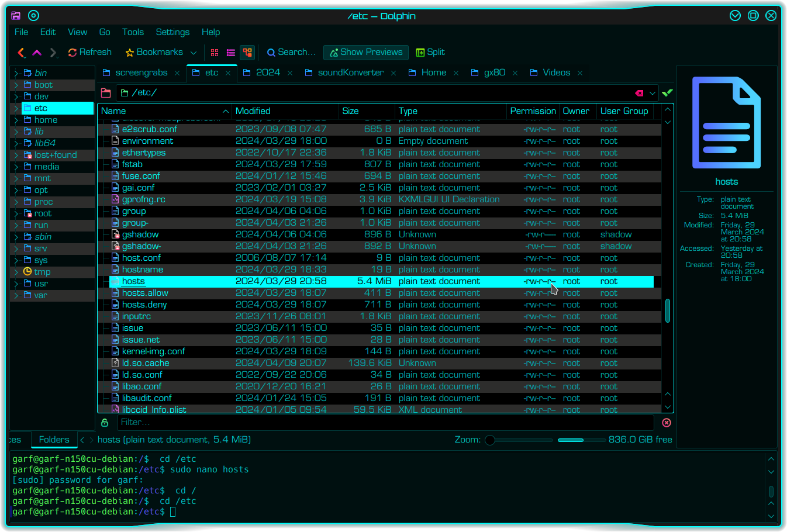Expand the var folder in the tree
The image size is (787, 532).
(x=16, y=295)
